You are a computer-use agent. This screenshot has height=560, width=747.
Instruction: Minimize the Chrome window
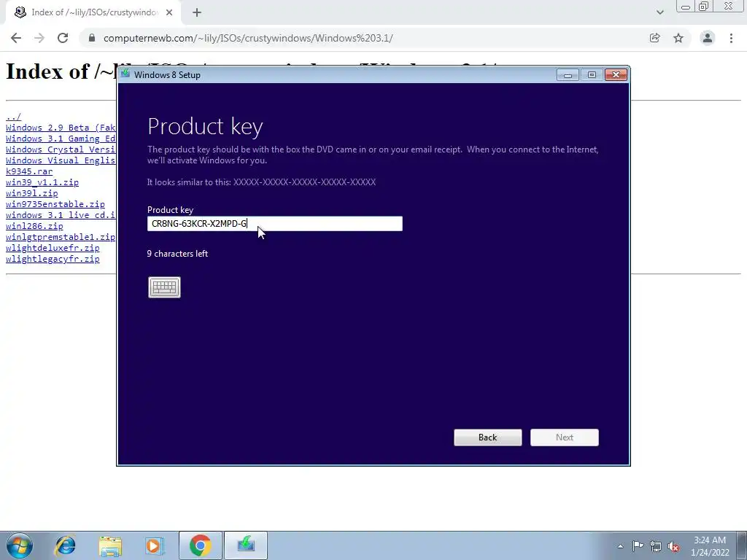(686, 7)
